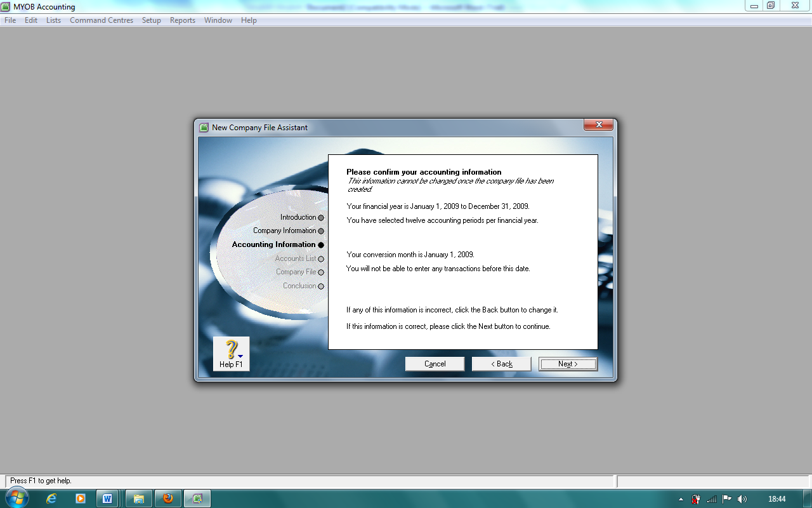
Task: Close the New Company File Assistant dialog
Action: click(x=598, y=125)
